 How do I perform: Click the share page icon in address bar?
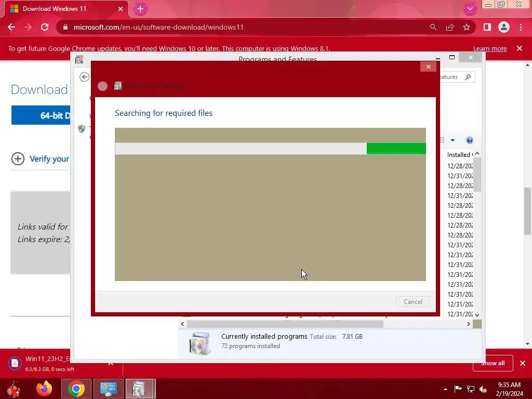[x=450, y=27]
